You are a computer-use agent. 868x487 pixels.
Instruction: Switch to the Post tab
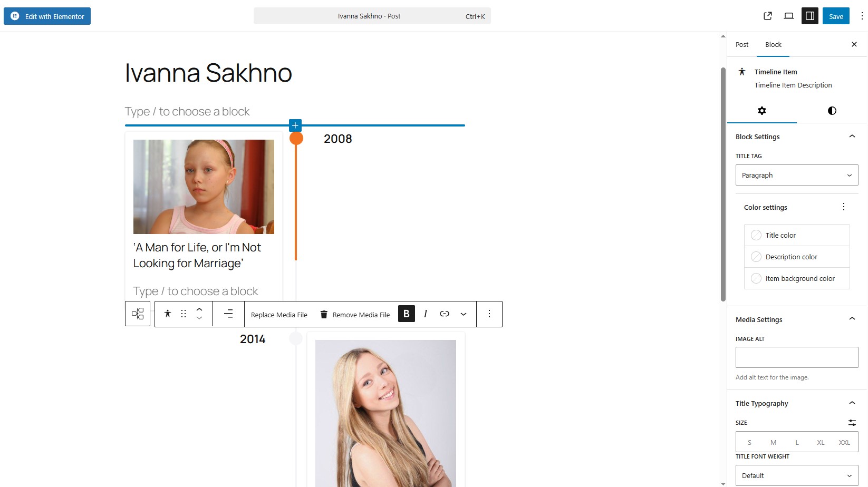coord(742,44)
